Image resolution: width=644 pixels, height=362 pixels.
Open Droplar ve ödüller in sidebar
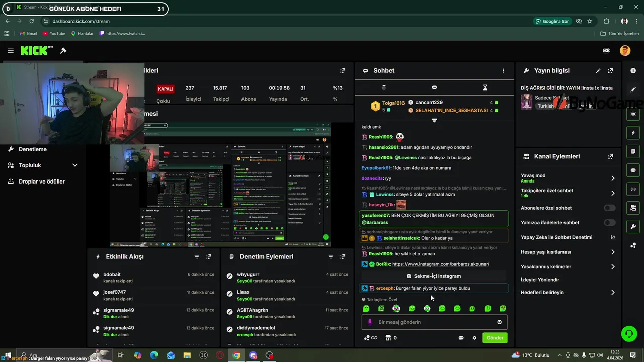click(x=42, y=182)
